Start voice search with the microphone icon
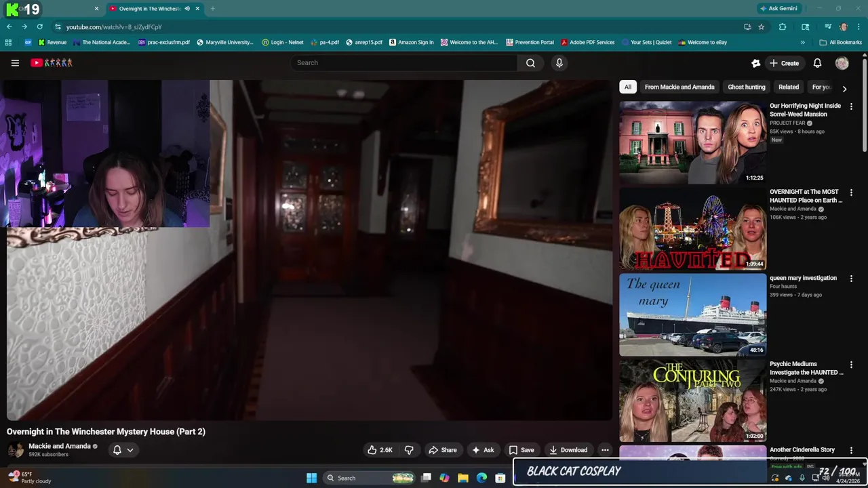Viewport: 868px width, 488px height. click(559, 63)
